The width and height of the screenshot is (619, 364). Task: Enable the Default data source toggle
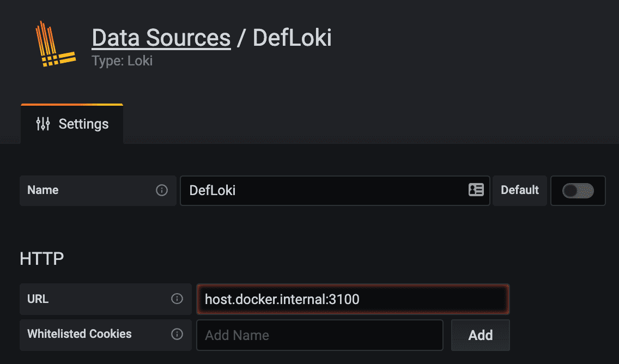(x=578, y=191)
